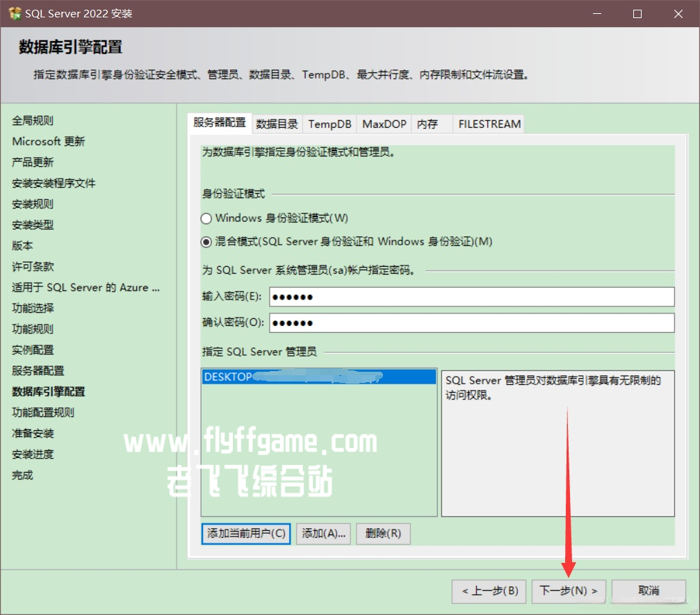
Task: Click the 确认密码 confirm password field
Action: pos(471,322)
